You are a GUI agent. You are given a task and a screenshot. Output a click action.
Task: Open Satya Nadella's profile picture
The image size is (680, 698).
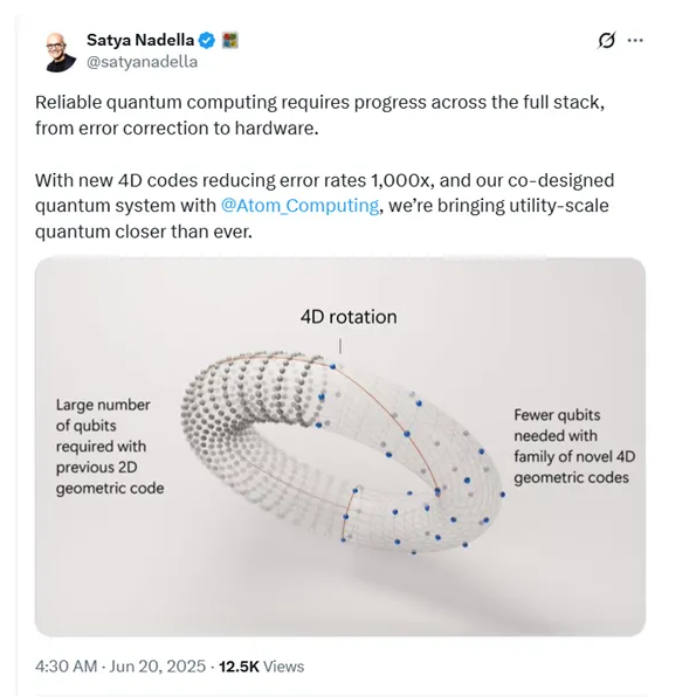point(60,51)
